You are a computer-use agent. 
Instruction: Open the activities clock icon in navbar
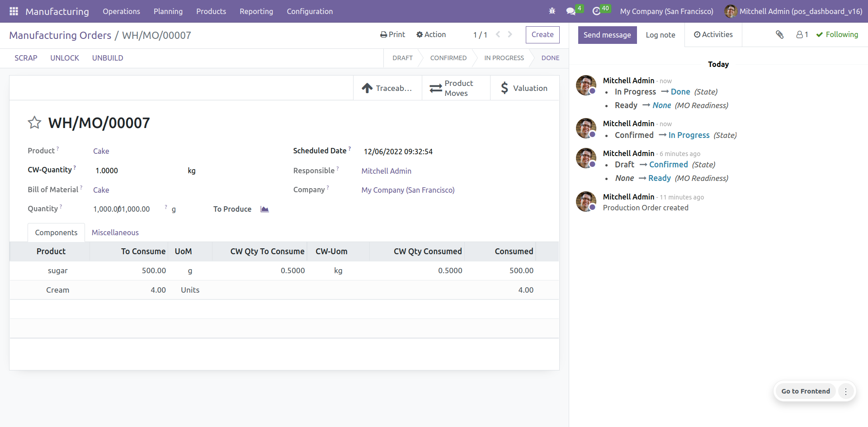[x=596, y=11]
